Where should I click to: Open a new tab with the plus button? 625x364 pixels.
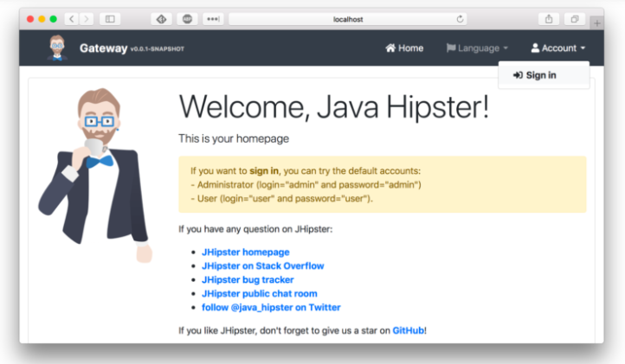596,23
